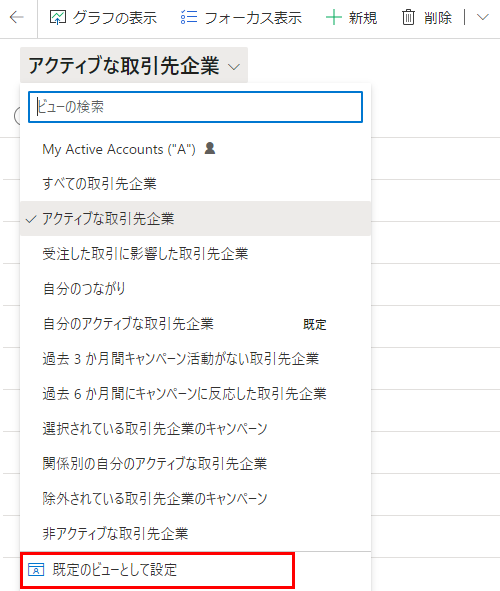
Task: Click the icon beside 既定のビューとして設定
Action: click(36, 570)
